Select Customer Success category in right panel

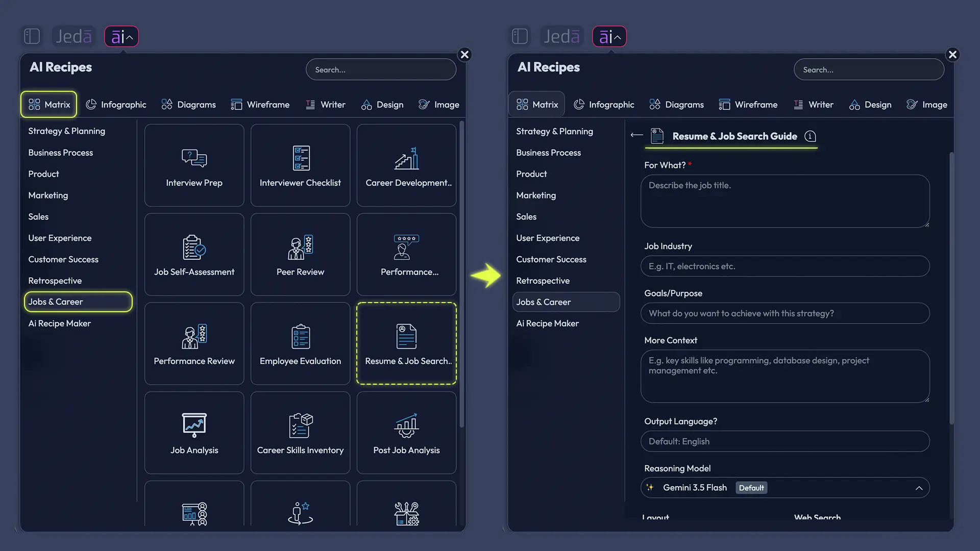point(551,259)
